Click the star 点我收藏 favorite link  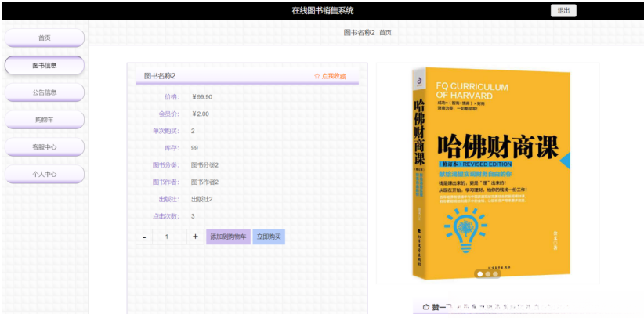[330, 76]
